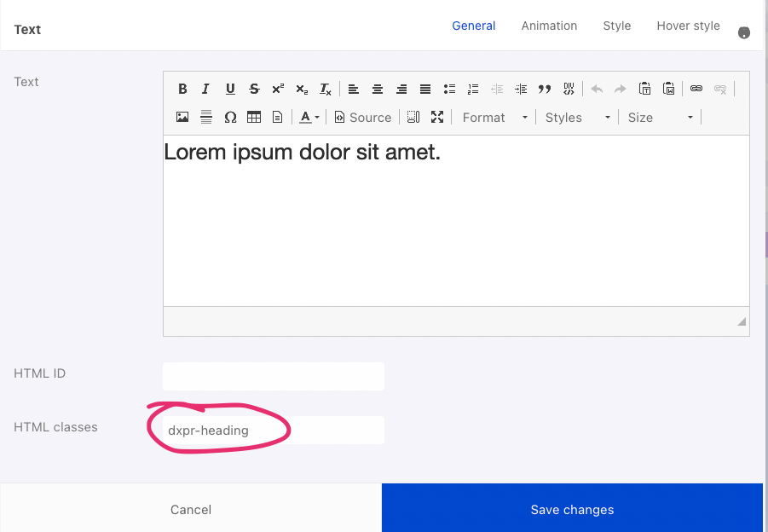This screenshot has height=532, width=768.
Task: Insert a block quote
Action: tap(545, 89)
